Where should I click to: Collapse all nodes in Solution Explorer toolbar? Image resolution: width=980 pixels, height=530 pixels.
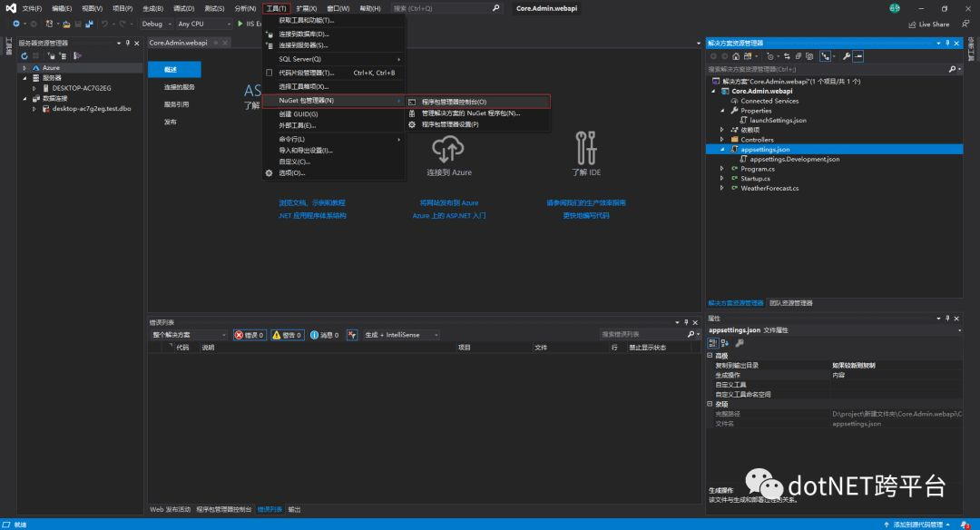click(x=799, y=56)
